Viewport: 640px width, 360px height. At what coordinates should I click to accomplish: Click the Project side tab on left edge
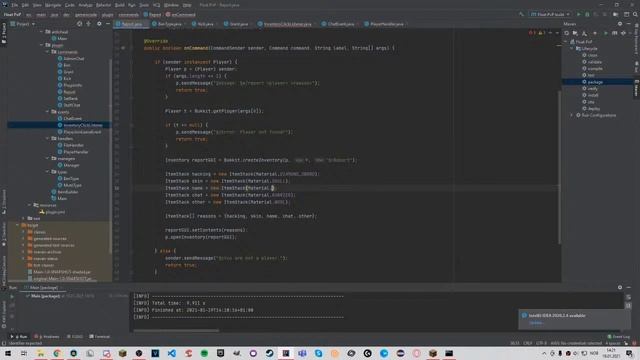coord(4,34)
